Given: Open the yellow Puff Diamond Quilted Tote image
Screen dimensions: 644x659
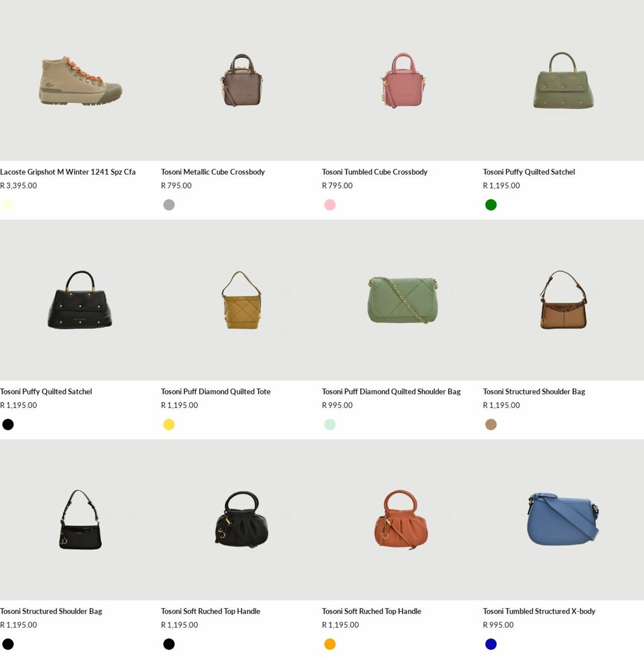Looking at the screenshot, I should coord(241,300).
